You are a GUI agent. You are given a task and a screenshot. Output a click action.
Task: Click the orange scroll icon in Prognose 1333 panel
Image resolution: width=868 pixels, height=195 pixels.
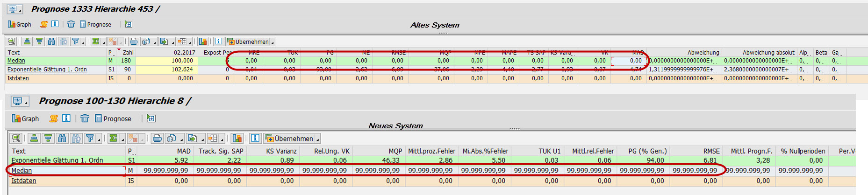(x=44, y=24)
